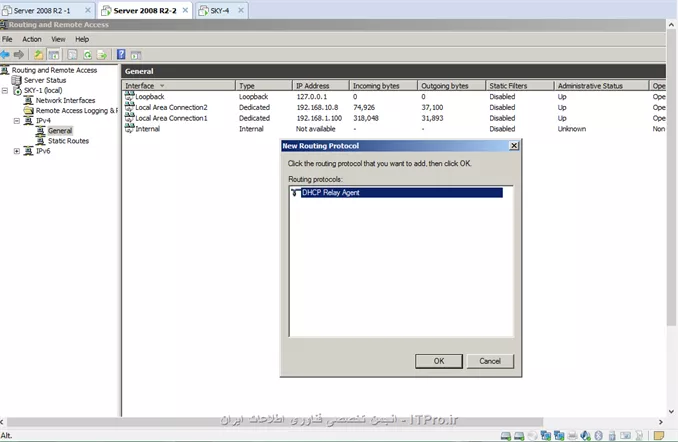The image size is (678, 442).
Task: Open the blue Help question mark icon
Action: click(x=121, y=54)
